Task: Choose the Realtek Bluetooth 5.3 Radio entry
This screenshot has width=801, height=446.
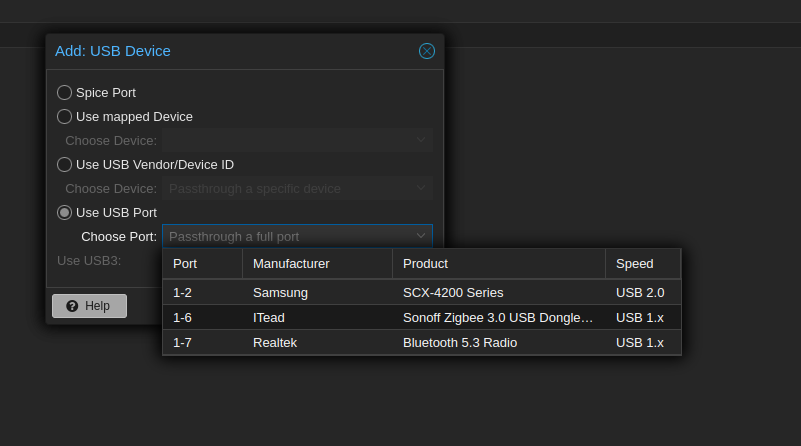Action: (421, 343)
